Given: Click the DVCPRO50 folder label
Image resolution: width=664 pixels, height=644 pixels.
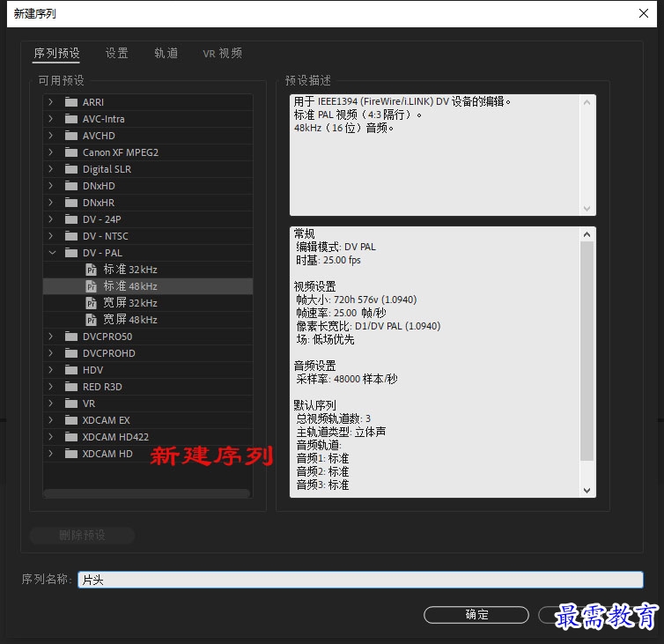Looking at the screenshot, I should click(107, 337).
